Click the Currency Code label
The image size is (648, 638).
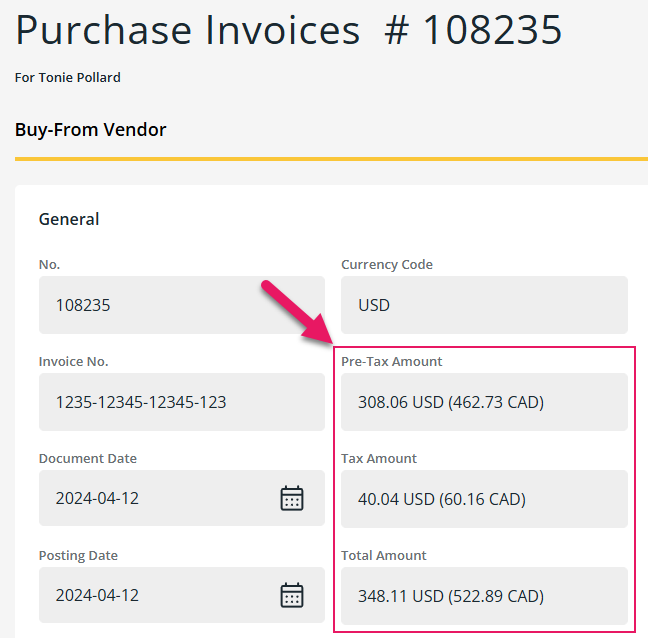pyautogui.click(x=387, y=264)
